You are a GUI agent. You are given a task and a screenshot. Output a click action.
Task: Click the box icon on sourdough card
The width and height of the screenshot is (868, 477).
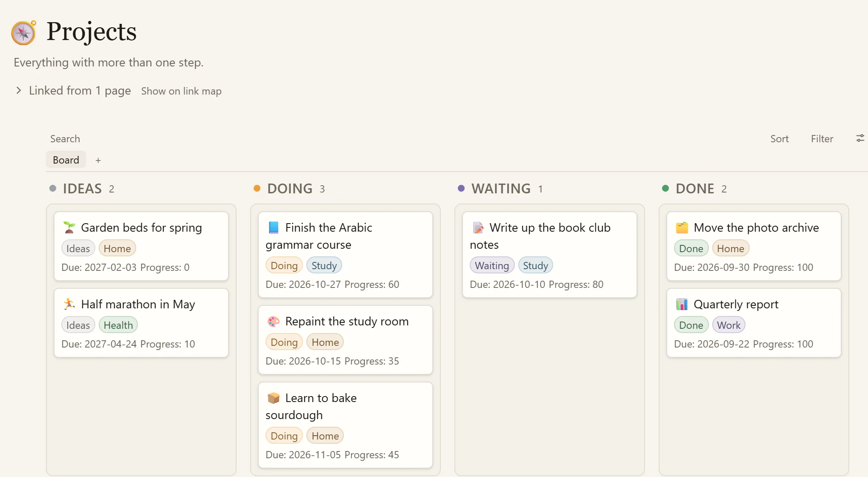(273, 398)
